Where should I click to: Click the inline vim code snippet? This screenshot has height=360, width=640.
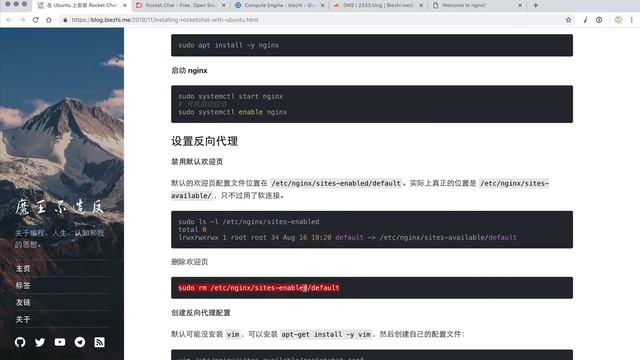(233, 334)
